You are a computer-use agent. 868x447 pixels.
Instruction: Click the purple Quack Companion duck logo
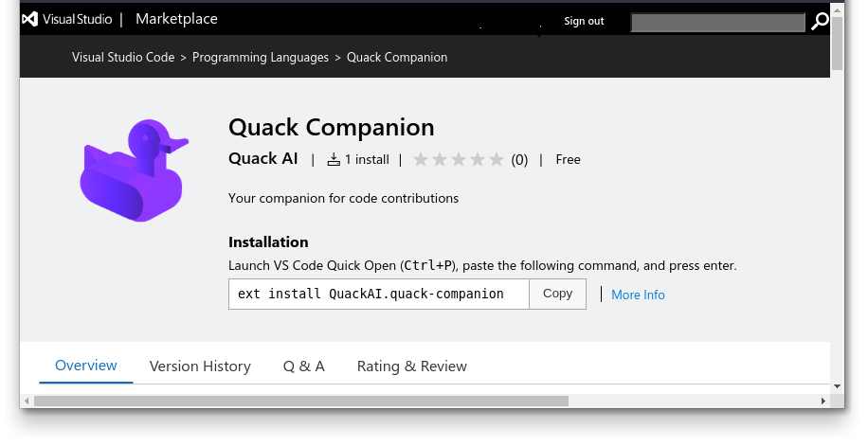134,171
